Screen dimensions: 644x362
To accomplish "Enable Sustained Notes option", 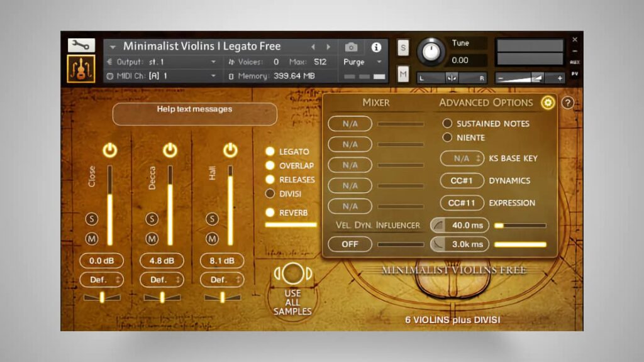I will (448, 124).
